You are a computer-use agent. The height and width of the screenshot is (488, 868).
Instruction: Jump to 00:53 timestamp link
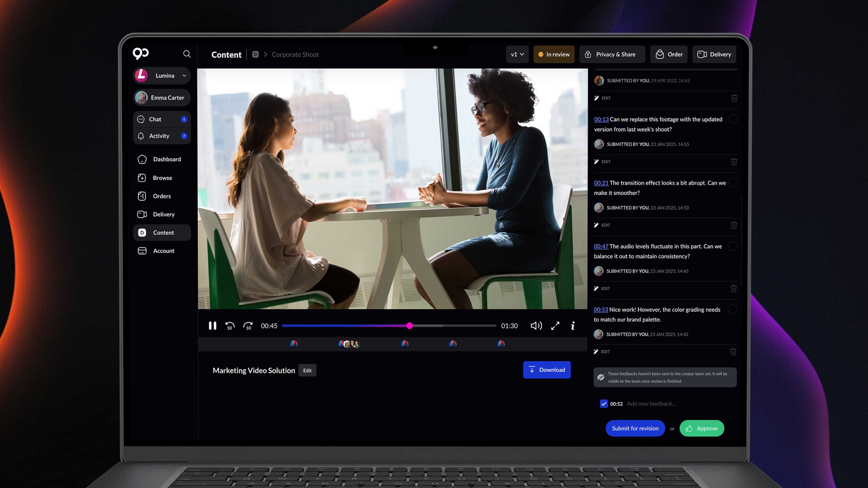601,310
